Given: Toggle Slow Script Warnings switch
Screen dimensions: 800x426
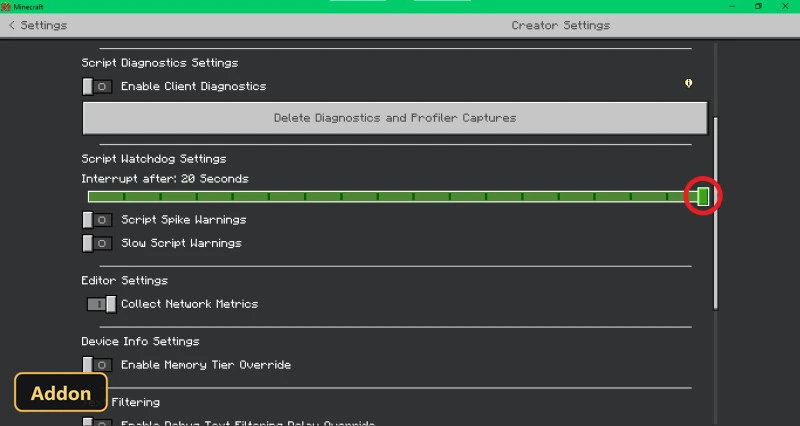Looking at the screenshot, I should (97, 243).
